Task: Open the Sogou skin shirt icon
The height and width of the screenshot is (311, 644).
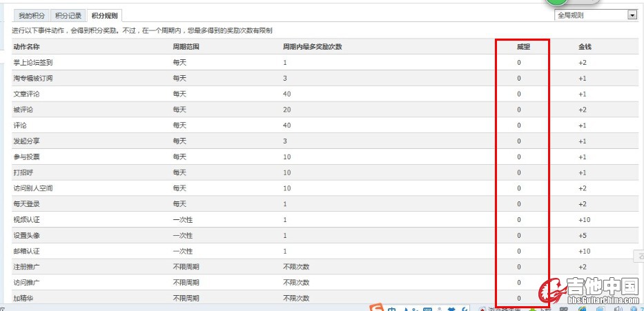Action: 452,308
